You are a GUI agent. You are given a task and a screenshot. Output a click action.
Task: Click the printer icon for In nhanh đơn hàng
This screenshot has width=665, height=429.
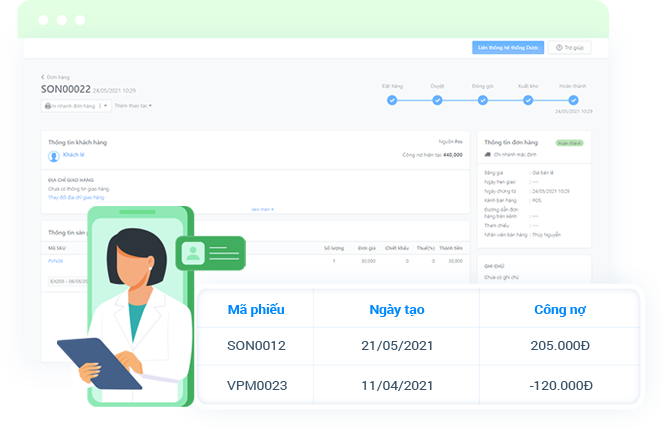[46, 105]
